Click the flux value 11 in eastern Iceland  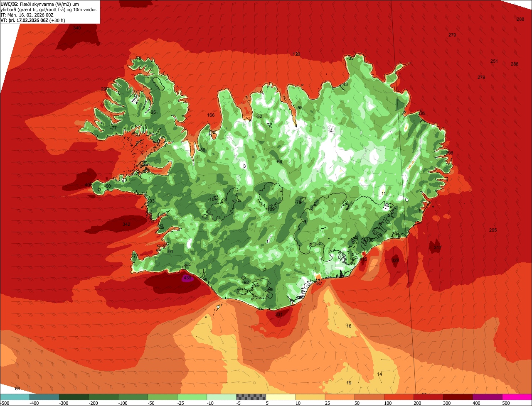click(384, 193)
